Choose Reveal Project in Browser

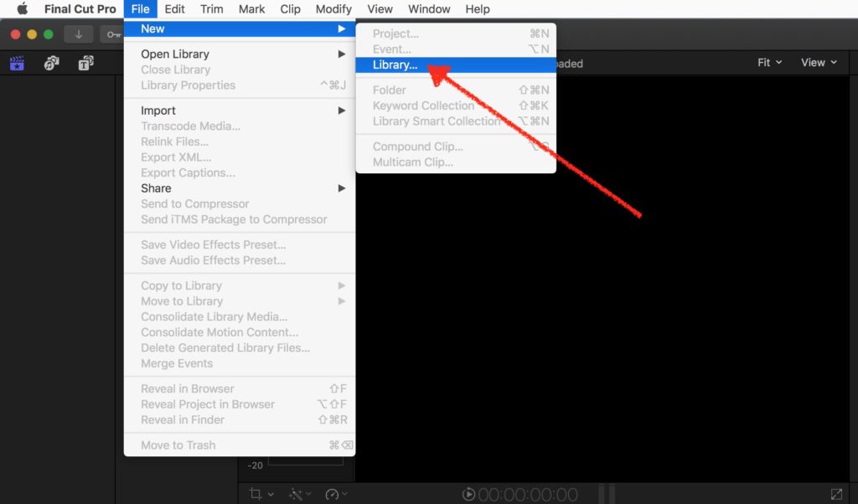coord(240,404)
